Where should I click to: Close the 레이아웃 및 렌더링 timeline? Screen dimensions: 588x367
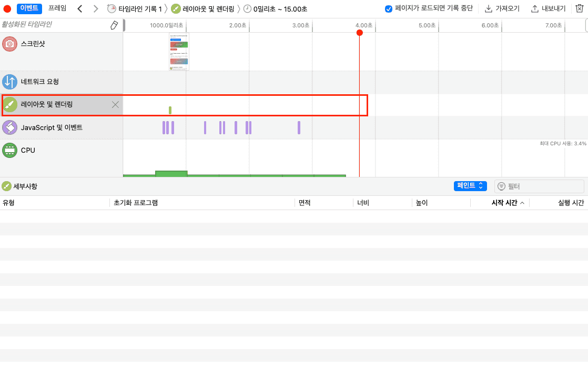click(x=115, y=105)
